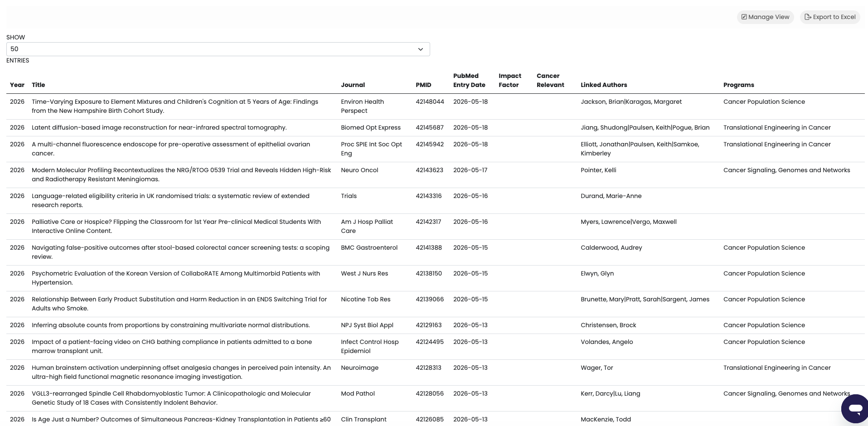Click PMID 42128056
Image resolution: width=868 pixels, height=426 pixels.
click(430, 393)
